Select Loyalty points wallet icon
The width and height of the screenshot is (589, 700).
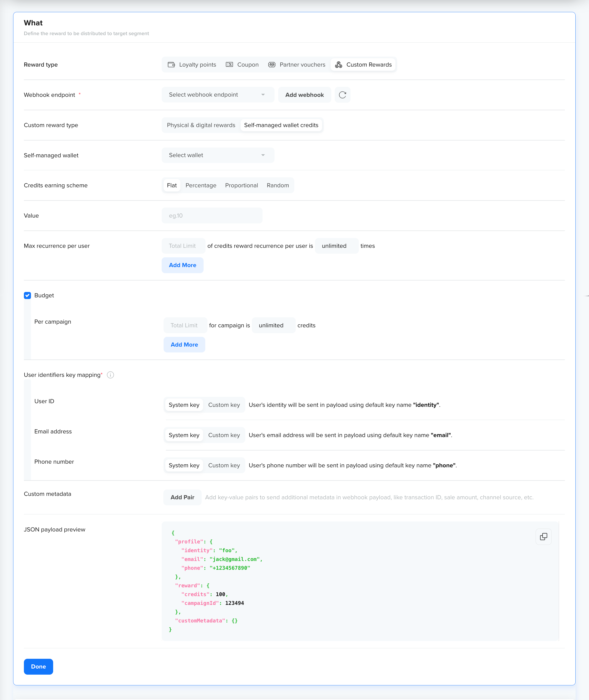[x=171, y=65]
